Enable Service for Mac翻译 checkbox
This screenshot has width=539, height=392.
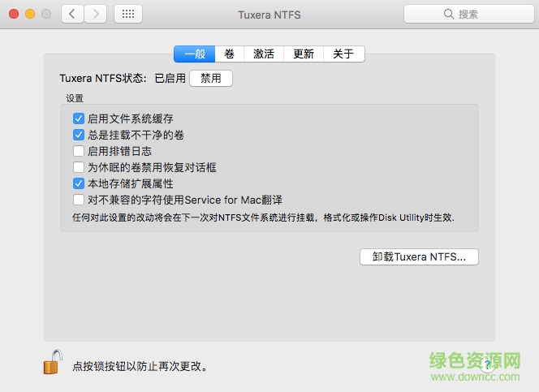[79, 200]
